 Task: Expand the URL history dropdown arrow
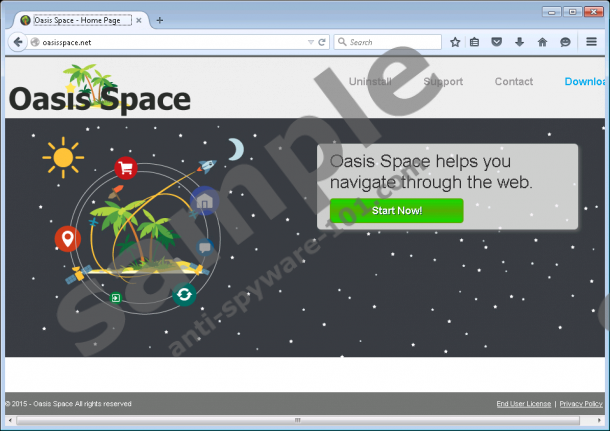(309, 42)
